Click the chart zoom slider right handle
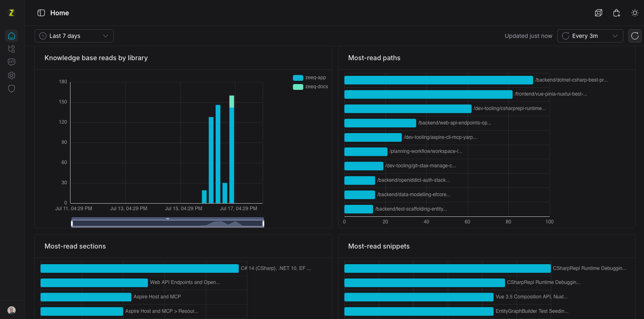 263,223
